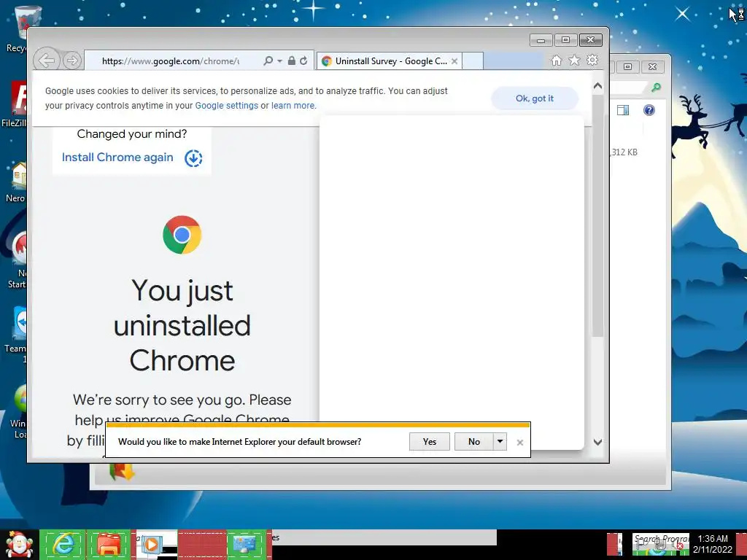
Task: Click the IE Forward arrow button
Action: coord(72,61)
